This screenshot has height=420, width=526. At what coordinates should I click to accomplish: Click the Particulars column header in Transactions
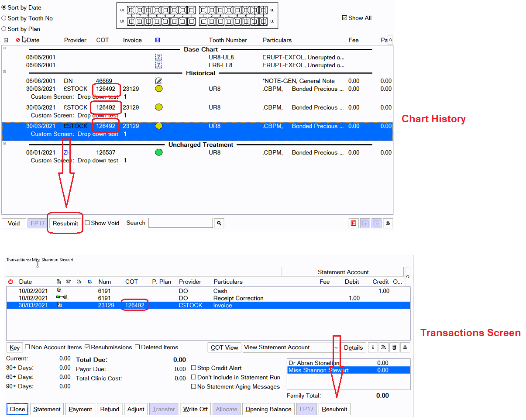click(x=228, y=282)
